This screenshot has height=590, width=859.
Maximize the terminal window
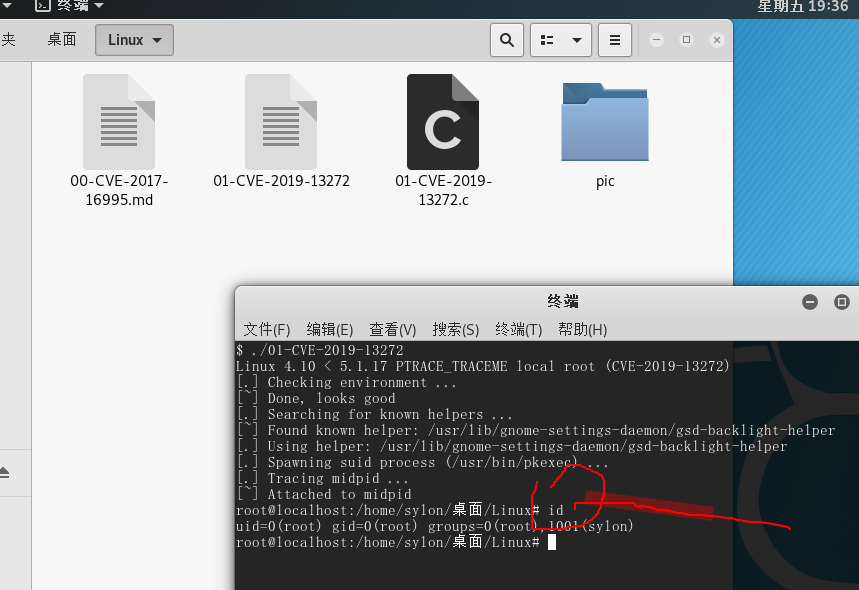(x=842, y=302)
